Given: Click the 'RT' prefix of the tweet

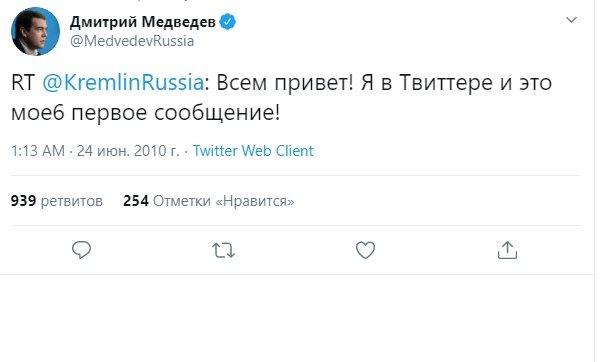Looking at the screenshot, I should coord(23,83).
